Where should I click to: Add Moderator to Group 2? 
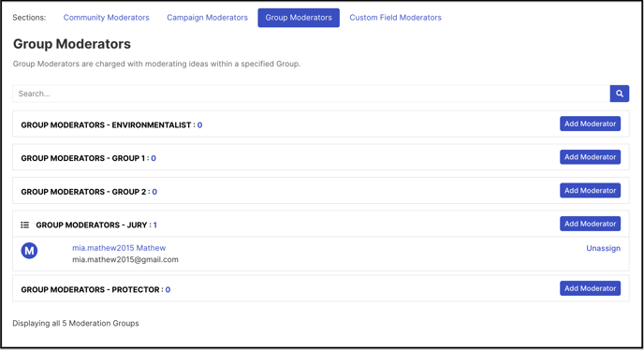[591, 191]
